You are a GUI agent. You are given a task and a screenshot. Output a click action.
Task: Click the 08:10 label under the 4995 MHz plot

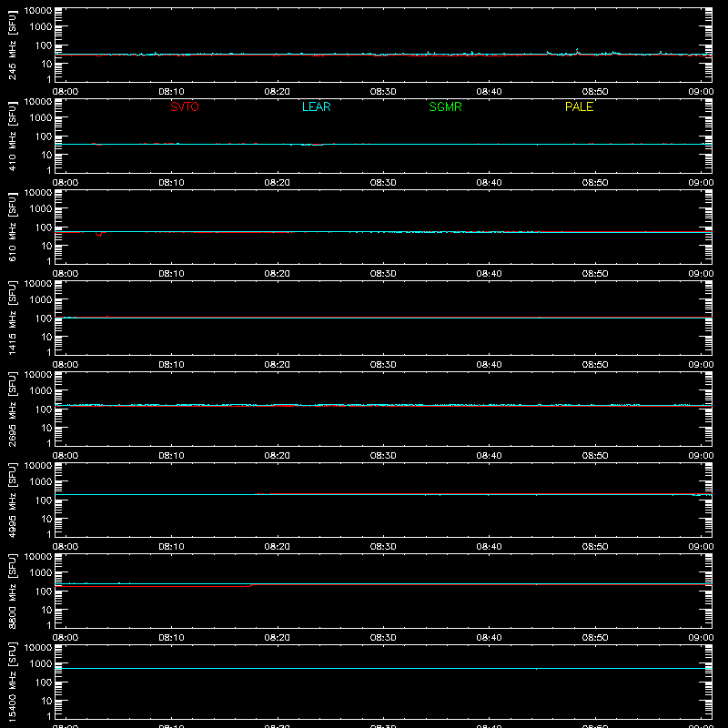(171, 547)
